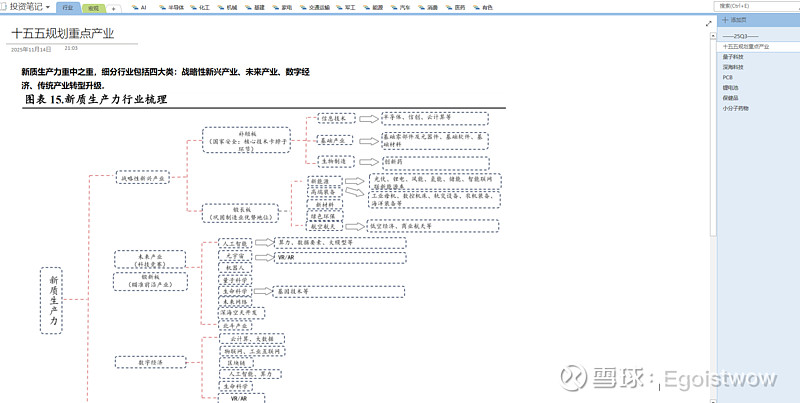Add a new page with 添加页
Screen dimensions: 800x403
[734, 20]
